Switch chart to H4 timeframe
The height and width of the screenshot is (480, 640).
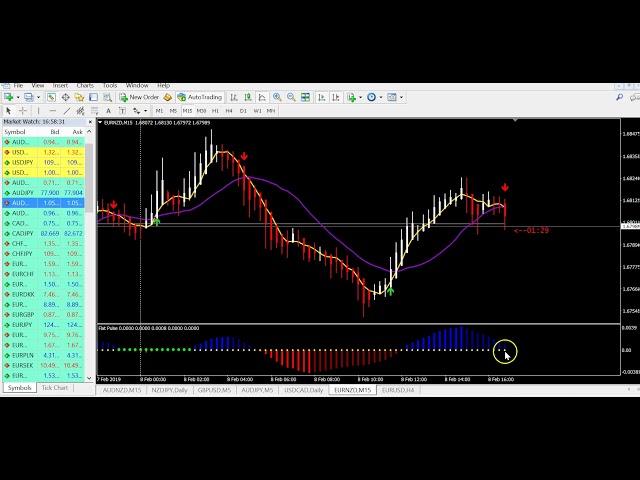(x=229, y=111)
